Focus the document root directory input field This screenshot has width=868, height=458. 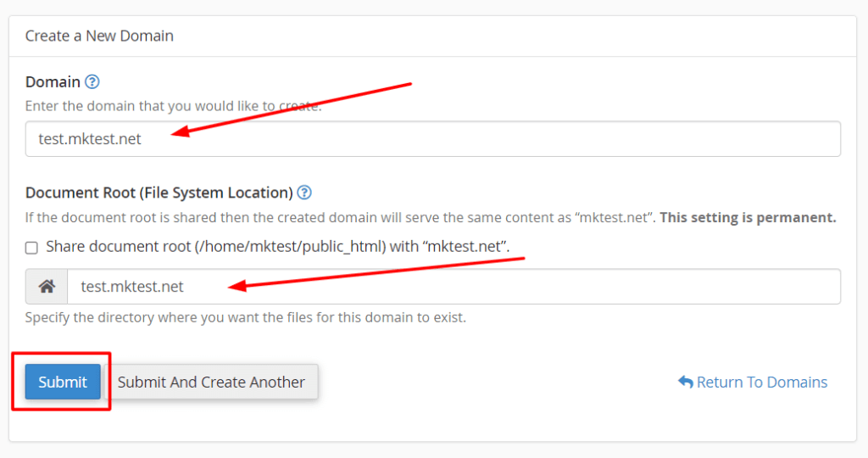454,287
